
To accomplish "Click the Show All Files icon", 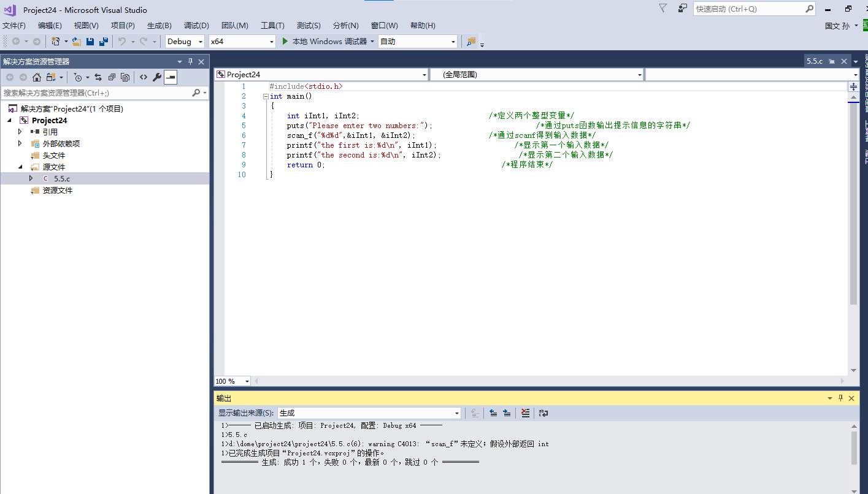I will [125, 77].
